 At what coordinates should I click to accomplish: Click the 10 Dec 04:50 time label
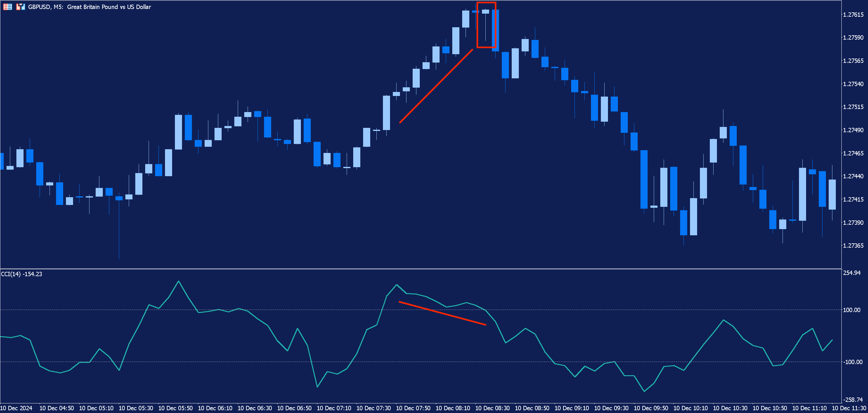pyautogui.click(x=57, y=408)
